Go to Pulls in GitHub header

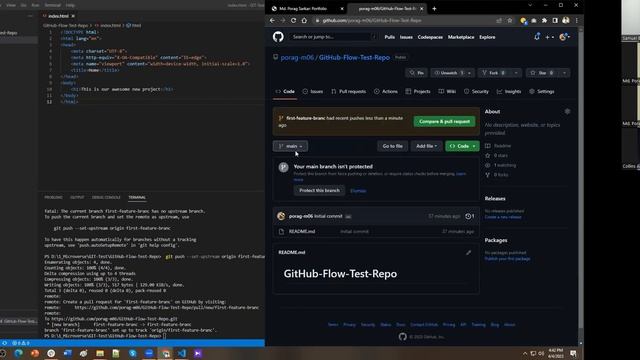389,37
